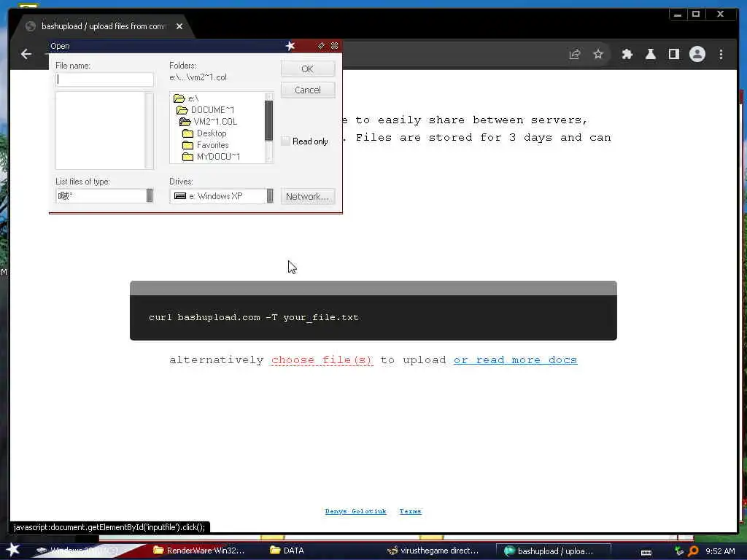Image resolution: width=747 pixels, height=560 pixels.
Task: Open the Chrome Labs flask icon
Action: click(650, 54)
